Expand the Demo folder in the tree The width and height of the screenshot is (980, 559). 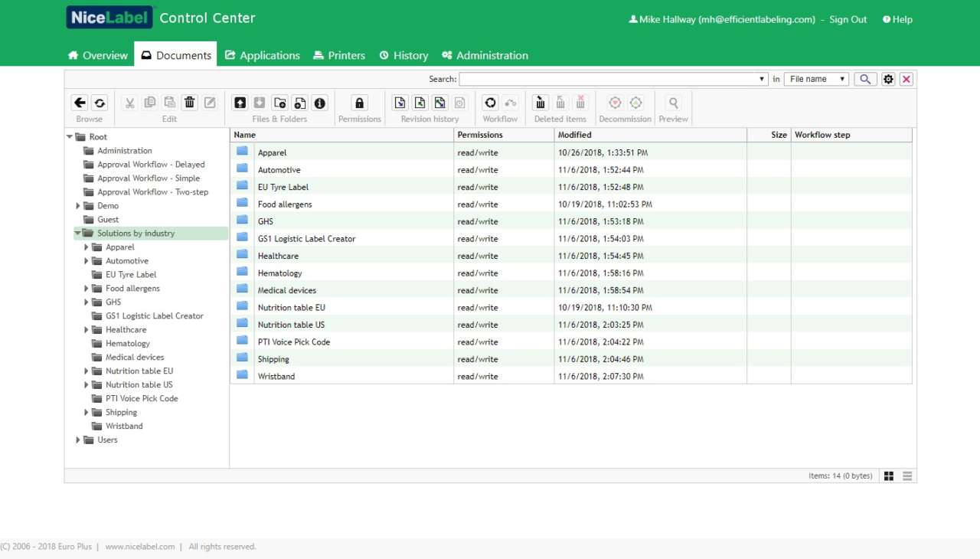click(78, 206)
